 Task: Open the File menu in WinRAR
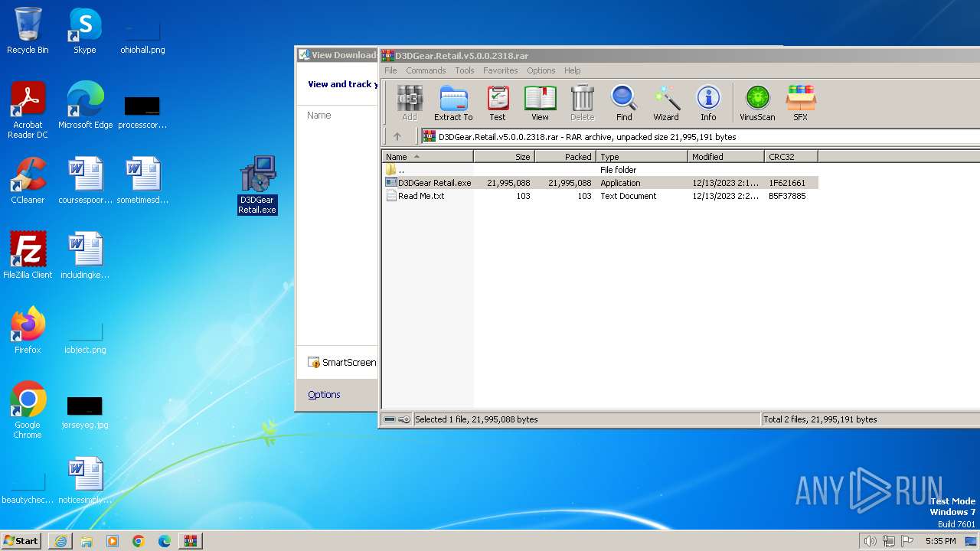pyautogui.click(x=390, y=70)
